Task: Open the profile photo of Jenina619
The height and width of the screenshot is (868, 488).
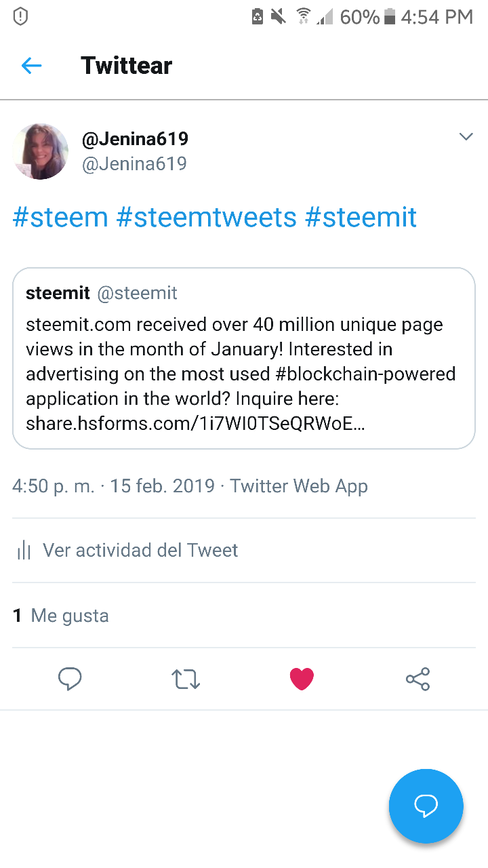Action: coord(41,151)
